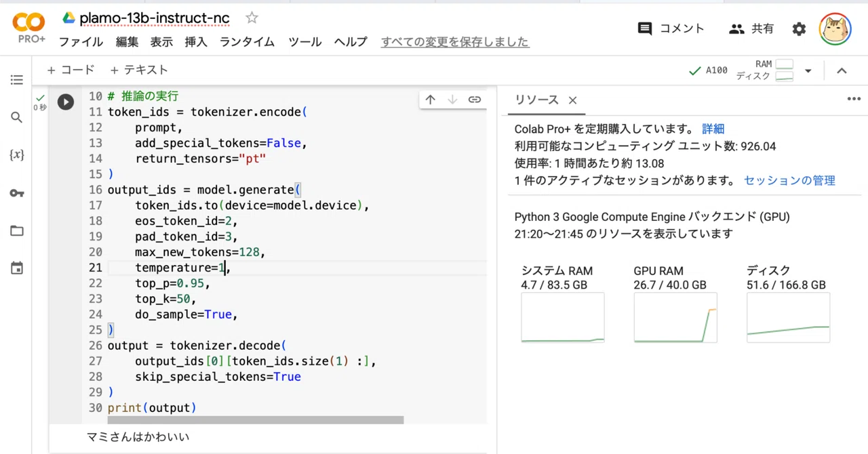Open the variables {x} sidebar icon

pos(17,155)
